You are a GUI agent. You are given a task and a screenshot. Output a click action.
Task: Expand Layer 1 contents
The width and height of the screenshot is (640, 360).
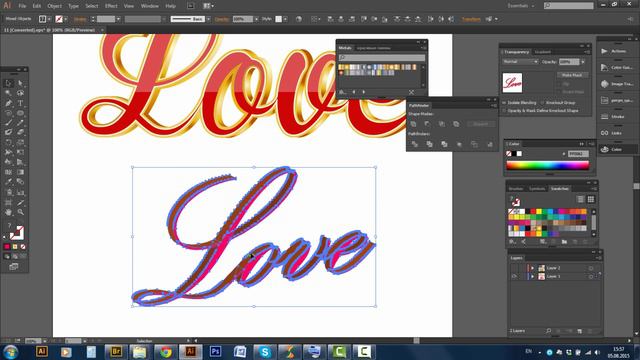pos(532,276)
